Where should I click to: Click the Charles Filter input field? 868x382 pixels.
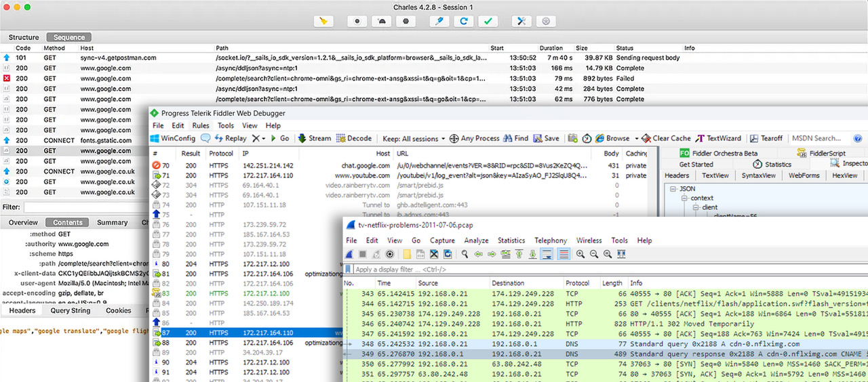(x=86, y=207)
